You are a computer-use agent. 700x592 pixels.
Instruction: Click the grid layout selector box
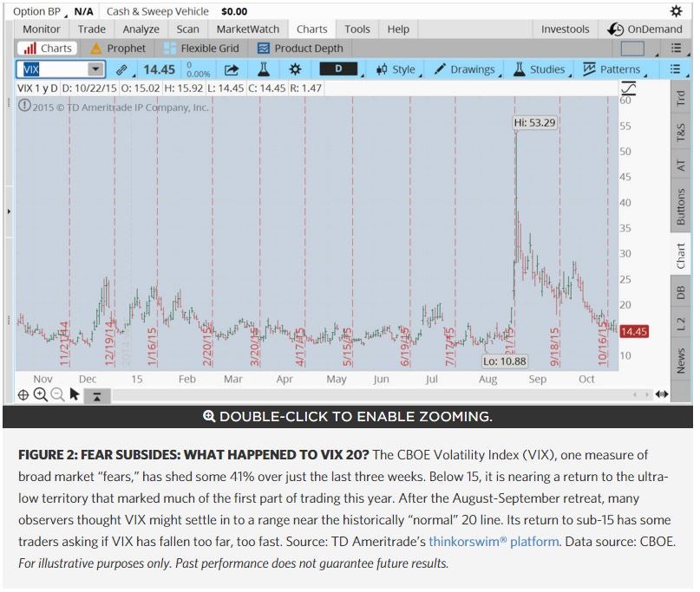point(632,49)
